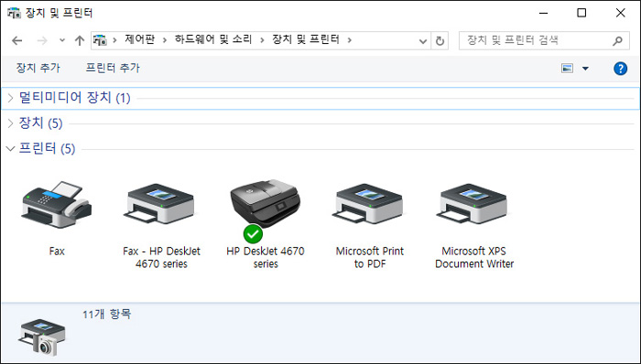Click 장치 추가 button
Image resolution: width=641 pixels, height=364 pixels.
click(38, 68)
